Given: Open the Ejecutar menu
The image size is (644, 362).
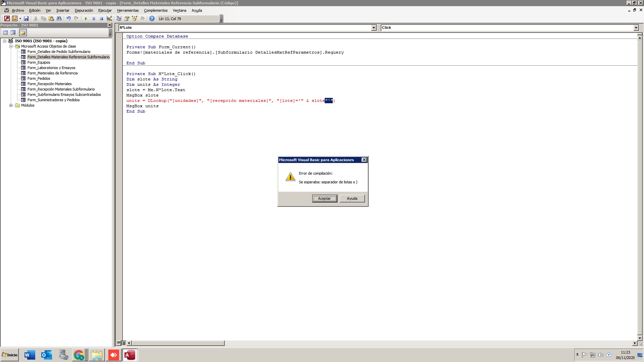Looking at the screenshot, I should pos(105,10).
